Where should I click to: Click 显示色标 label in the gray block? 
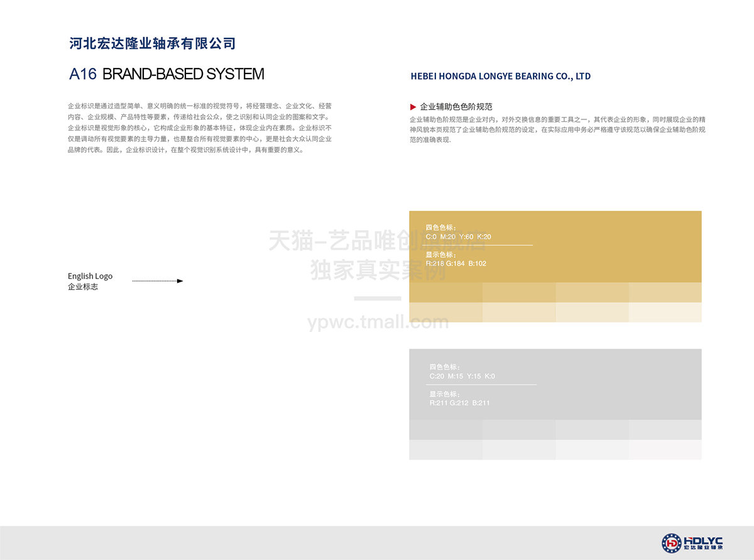pyautogui.click(x=445, y=394)
